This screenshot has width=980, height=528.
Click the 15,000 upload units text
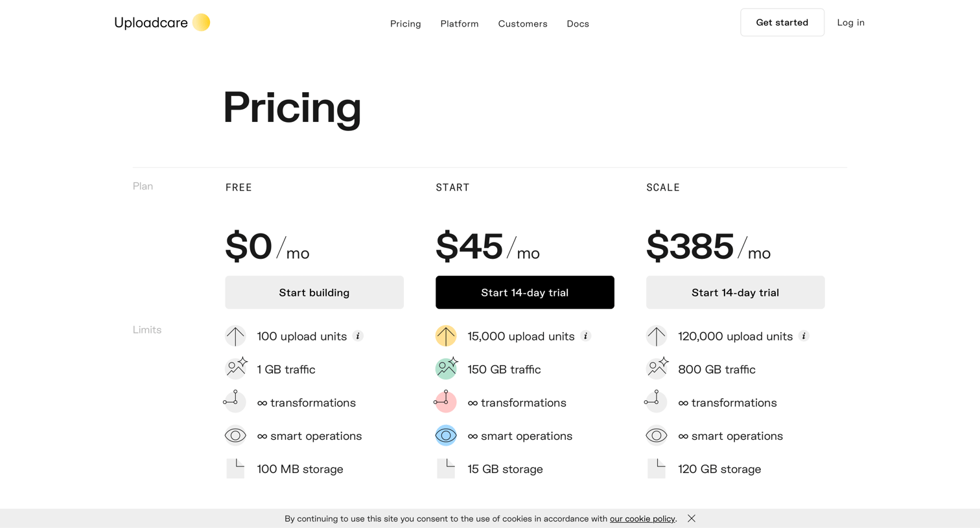pos(521,336)
